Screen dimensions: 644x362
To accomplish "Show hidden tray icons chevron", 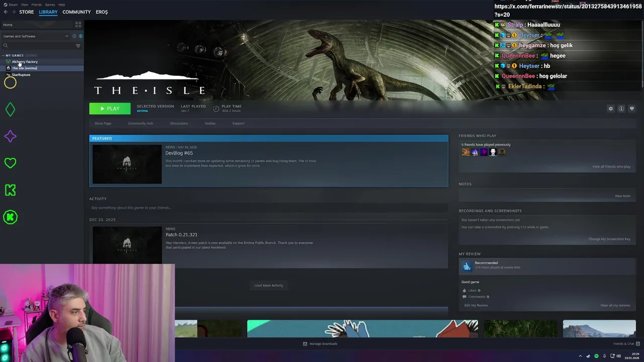I will click(x=580, y=356).
